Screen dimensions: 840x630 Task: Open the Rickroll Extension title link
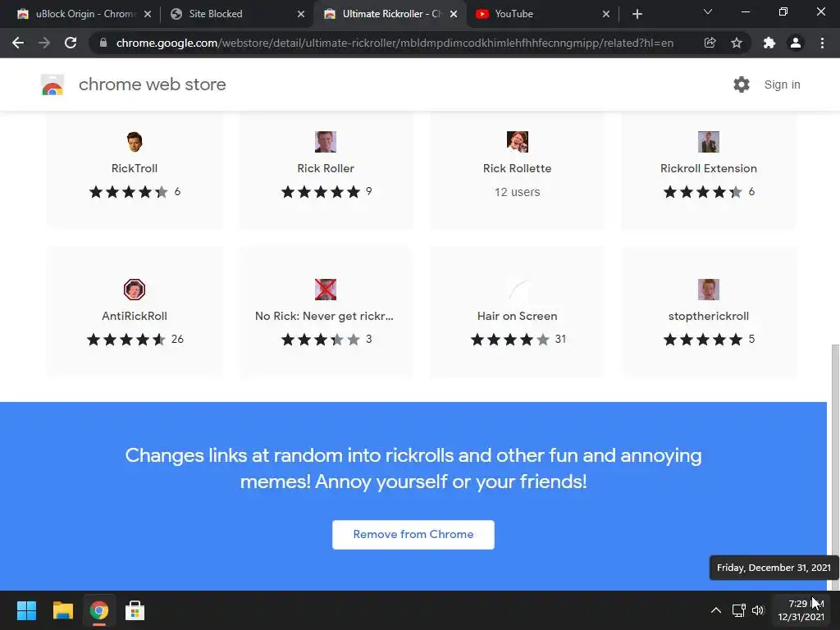709,168
